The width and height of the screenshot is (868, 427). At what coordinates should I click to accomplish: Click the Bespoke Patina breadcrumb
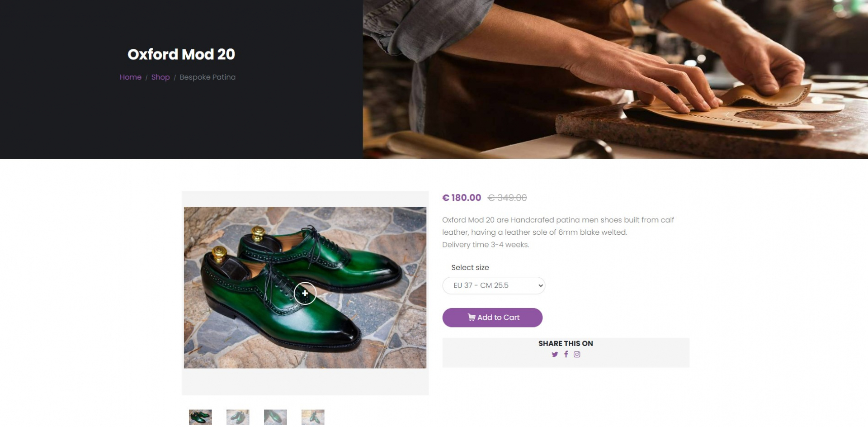point(208,77)
